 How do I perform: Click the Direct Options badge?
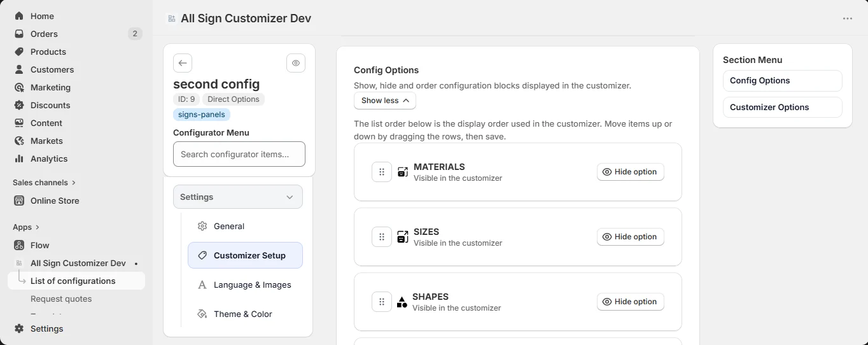tap(233, 99)
